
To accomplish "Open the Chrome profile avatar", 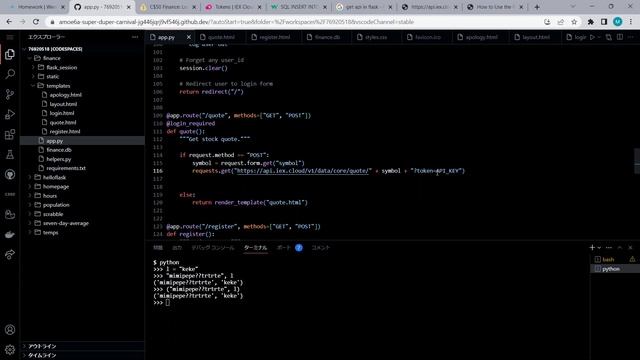I will [618, 22].
